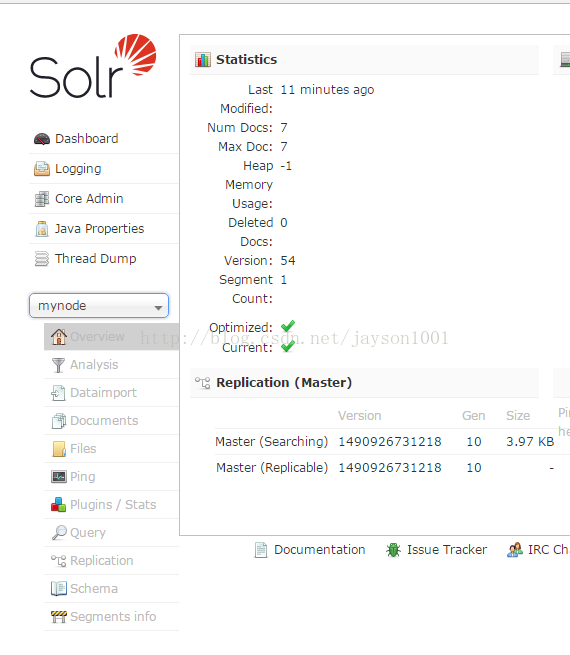Click the Core Admin server icon
Image resolution: width=570 pixels, height=655 pixels.
(x=42, y=199)
